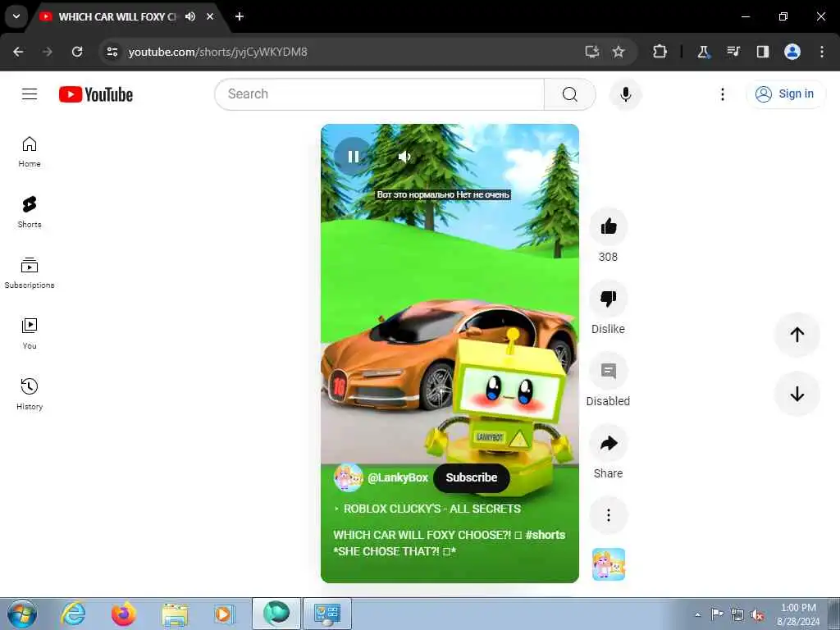The height and width of the screenshot is (630, 840).
Task: Go back with the browser back arrow
Action: pyautogui.click(x=18, y=52)
